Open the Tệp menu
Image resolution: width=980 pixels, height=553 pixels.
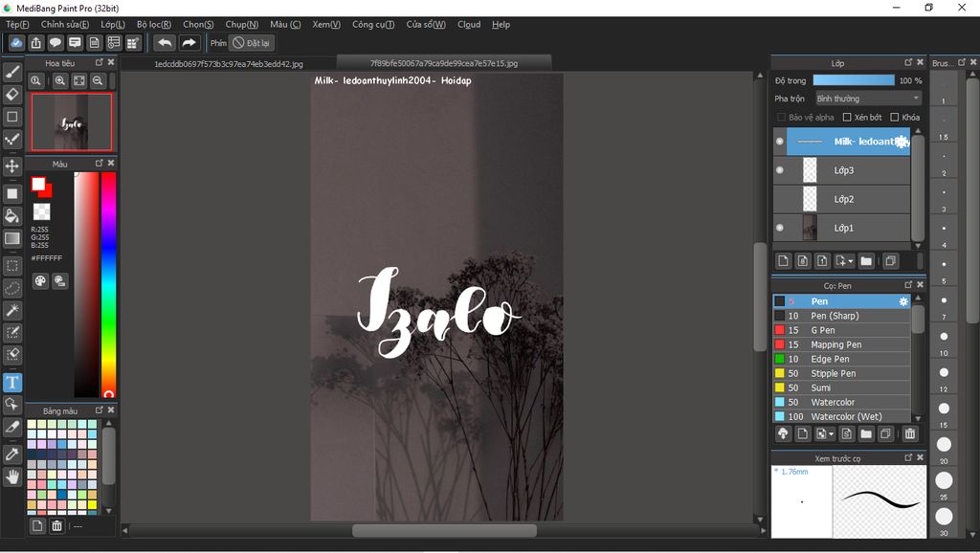[x=17, y=24]
